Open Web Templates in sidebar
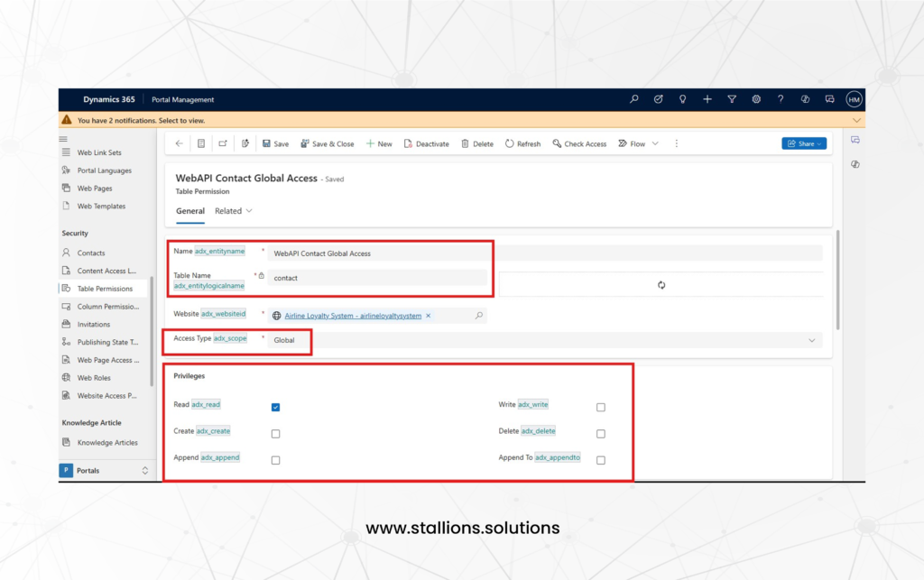The height and width of the screenshot is (580, 924). click(x=101, y=206)
